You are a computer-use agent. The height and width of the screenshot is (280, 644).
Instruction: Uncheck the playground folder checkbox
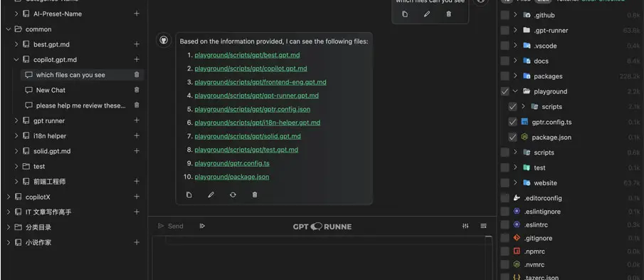[505, 91]
